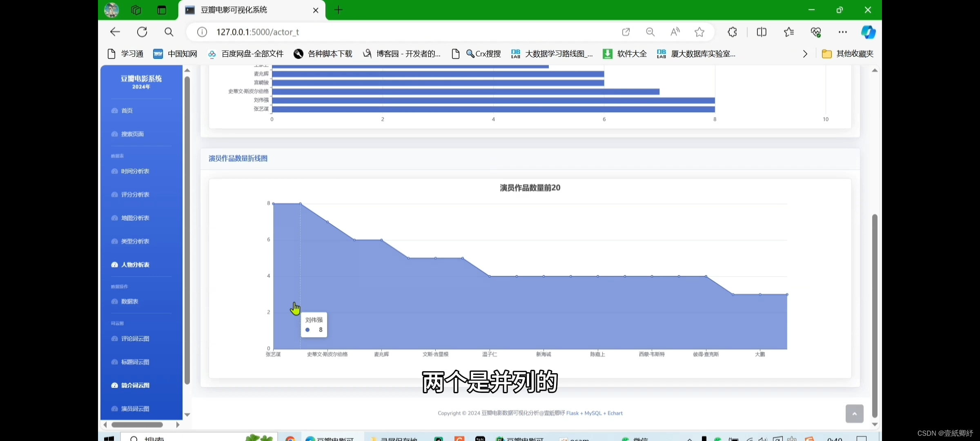Viewport: 980px width, 441px height.
Task: Open the 软件大全 bookmark
Action: 625,53
